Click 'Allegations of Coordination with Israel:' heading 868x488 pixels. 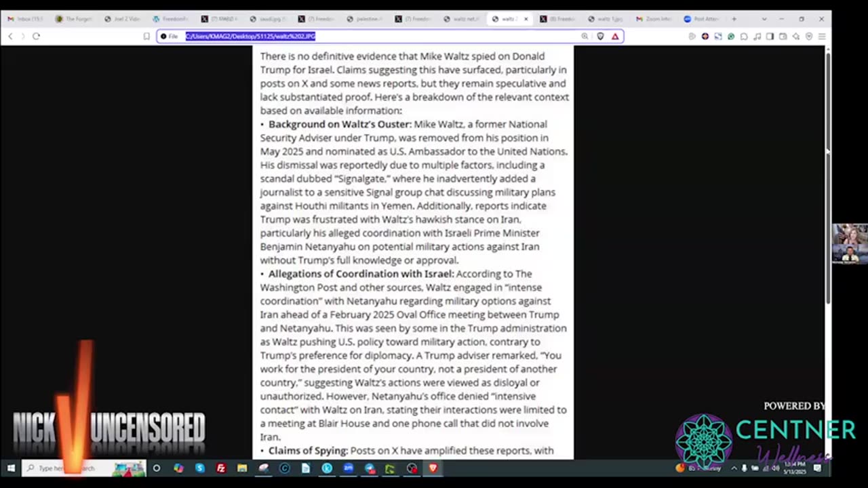point(361,274)
